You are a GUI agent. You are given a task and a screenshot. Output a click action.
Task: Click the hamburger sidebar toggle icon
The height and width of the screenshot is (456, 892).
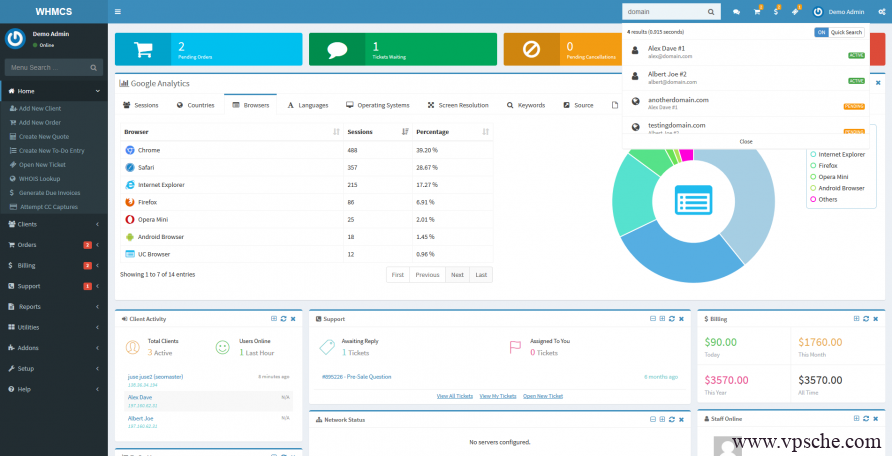118,12
